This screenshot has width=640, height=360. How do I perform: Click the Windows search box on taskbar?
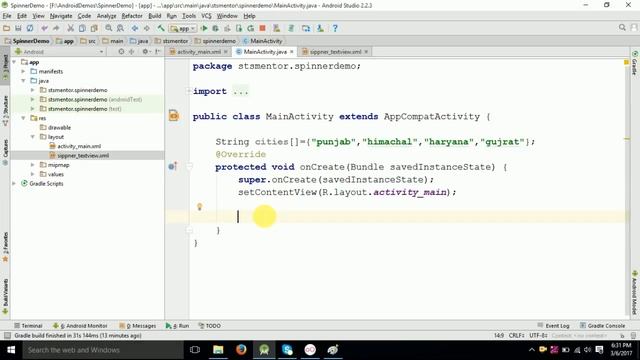pyautogui.click(x=102, y=350)
